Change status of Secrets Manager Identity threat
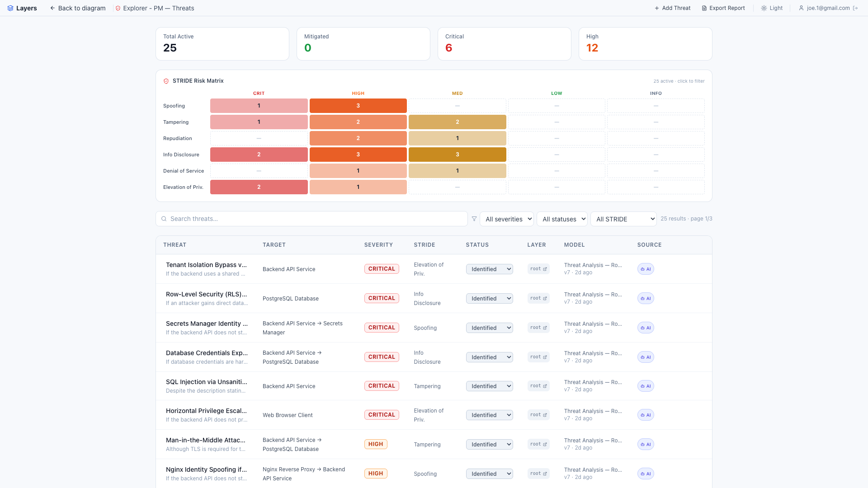868x488 pixels. (x=490, y=328)
